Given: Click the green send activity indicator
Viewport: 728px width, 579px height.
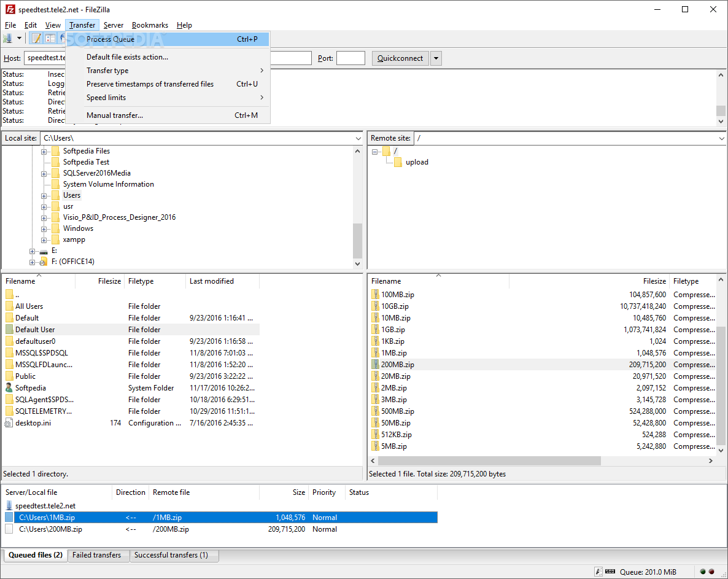Looking at the screenshot, I should [703, 572].
